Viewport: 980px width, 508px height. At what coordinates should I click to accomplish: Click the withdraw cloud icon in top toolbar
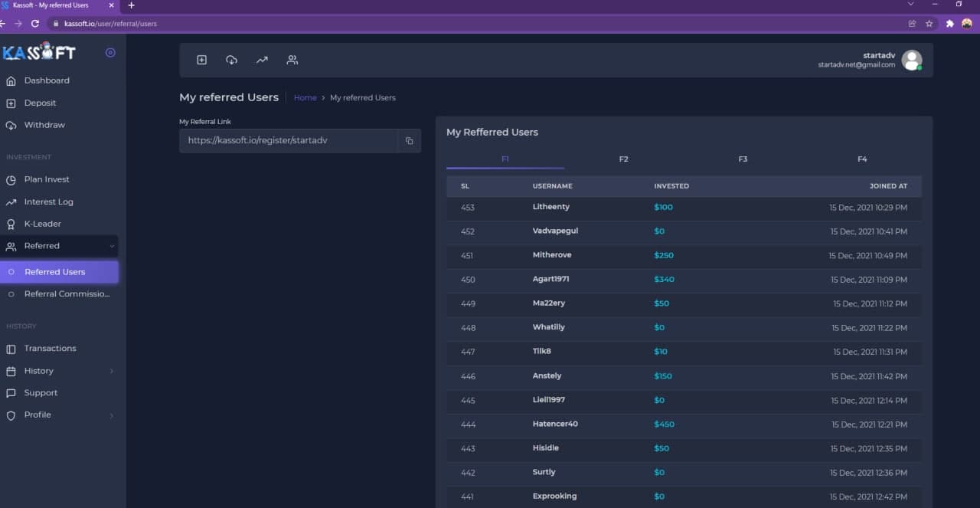tap(231, 60)
